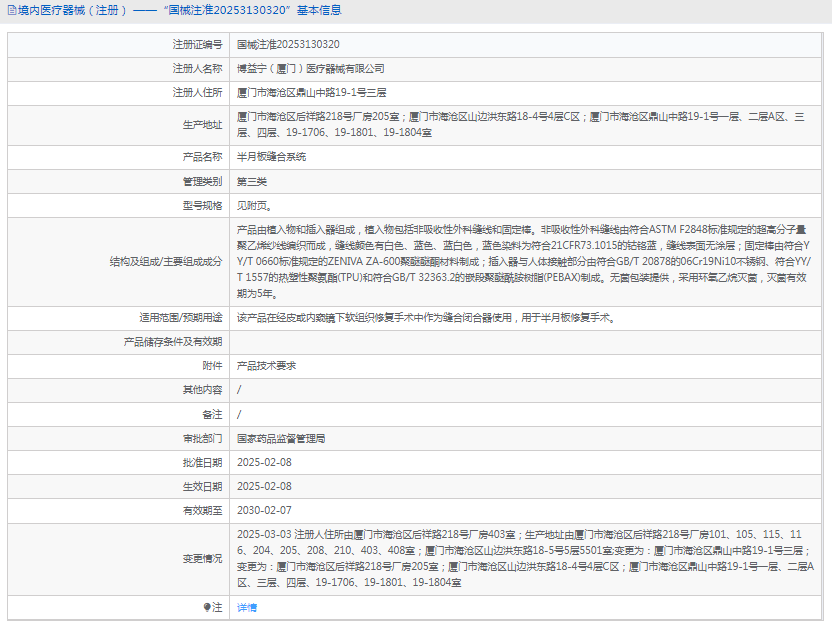This screenshot has height=629, width=832.
Task: Click the lightbulb icon beside 注
Action: point(207,607)
